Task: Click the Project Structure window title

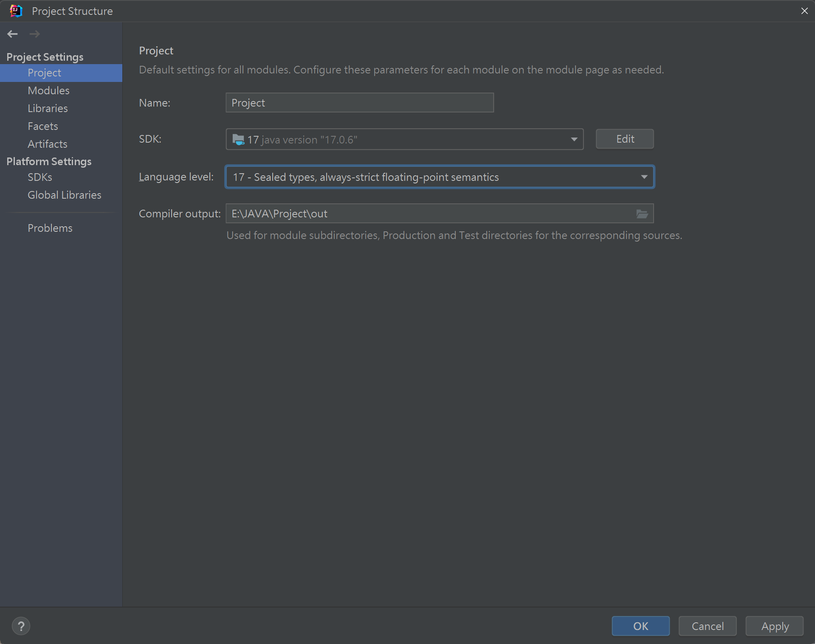Action: pyautogui.click(x=72, y=11)
